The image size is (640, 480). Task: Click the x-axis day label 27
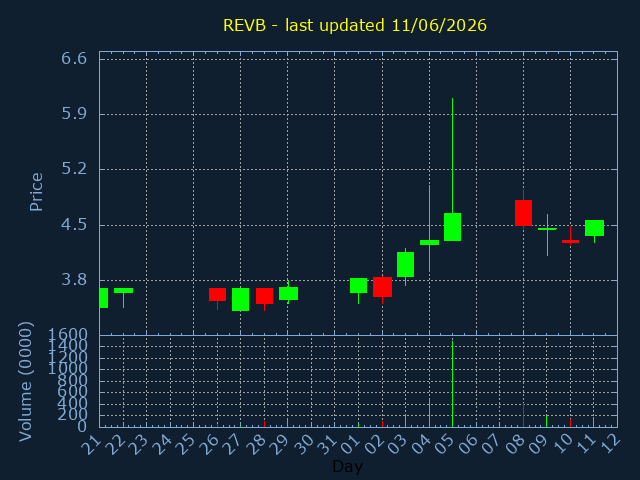point(232,444)
